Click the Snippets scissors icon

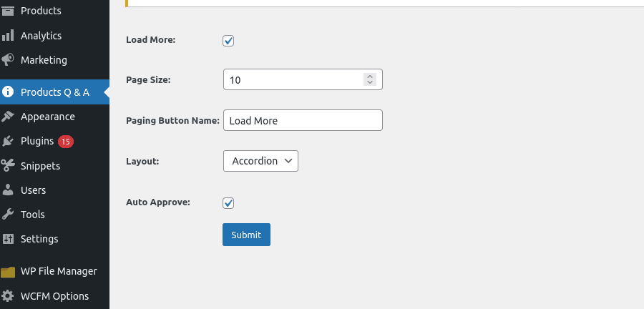(8, 165)
